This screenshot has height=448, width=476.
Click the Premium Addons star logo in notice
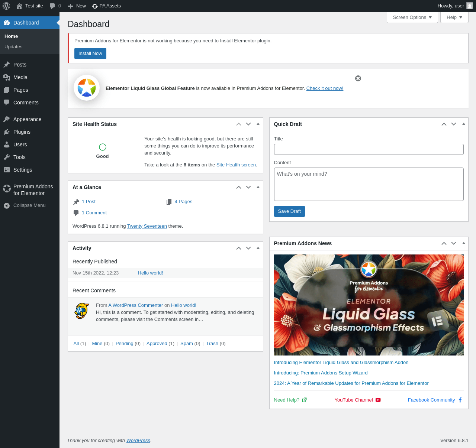[x=87, y=88]
